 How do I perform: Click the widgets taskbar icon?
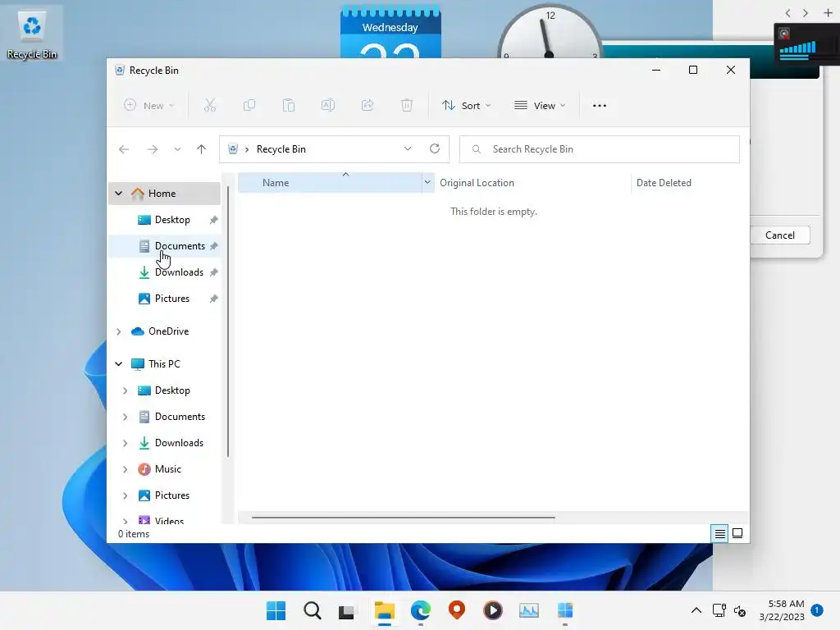pyautogui.click(x=565, y=610)
